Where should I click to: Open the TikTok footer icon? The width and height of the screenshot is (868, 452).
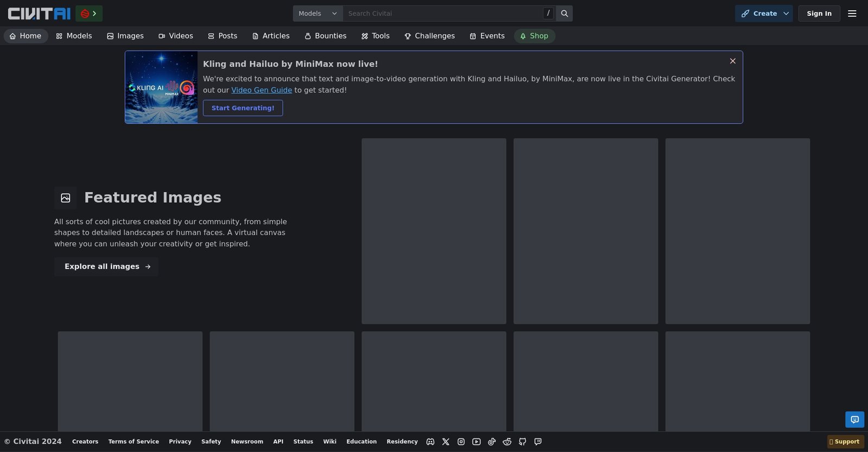492,442
